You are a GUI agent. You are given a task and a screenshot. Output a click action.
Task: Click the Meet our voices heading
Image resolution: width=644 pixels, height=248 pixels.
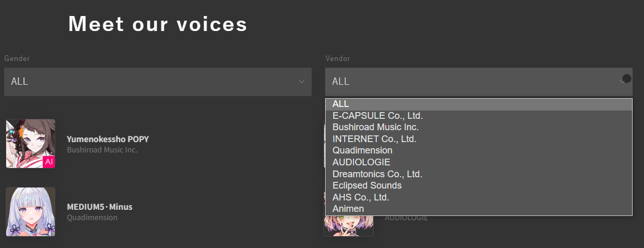pyautogui.click(x=158, y=24)
